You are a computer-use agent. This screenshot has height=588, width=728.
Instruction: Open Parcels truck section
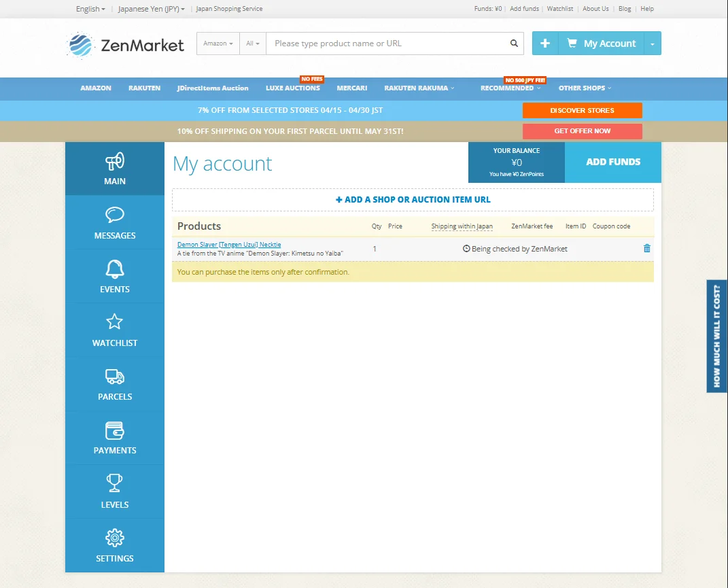pos(115,384)
